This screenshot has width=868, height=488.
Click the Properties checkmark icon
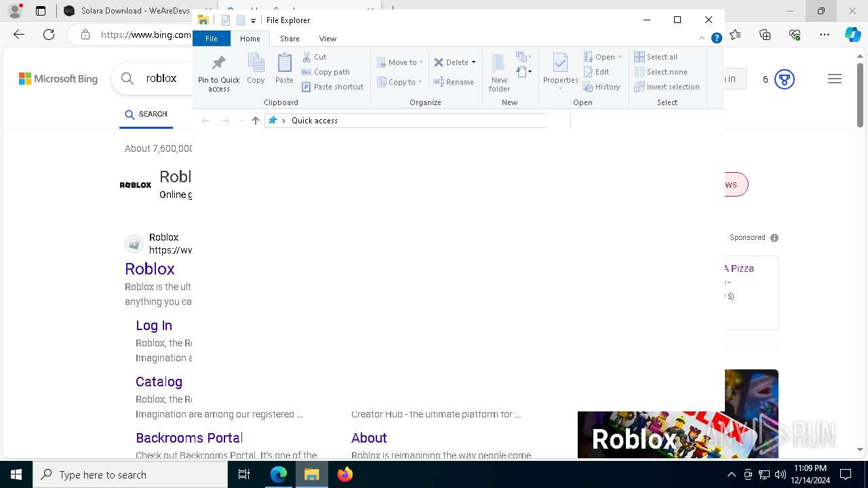[560, 64]
